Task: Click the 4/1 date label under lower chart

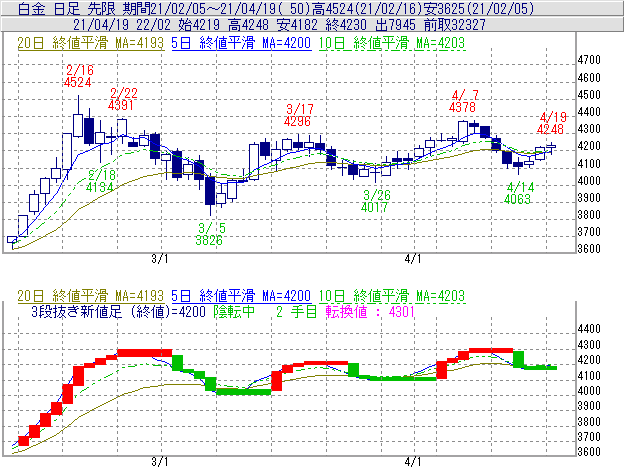Action: (413, 462)
